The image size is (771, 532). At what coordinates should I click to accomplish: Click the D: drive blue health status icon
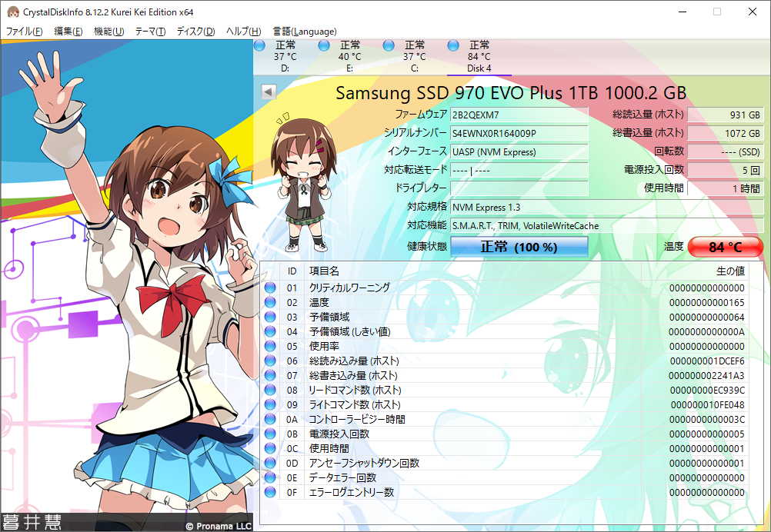[259, 45]
